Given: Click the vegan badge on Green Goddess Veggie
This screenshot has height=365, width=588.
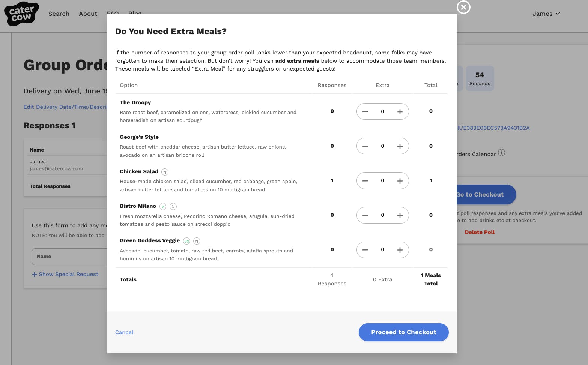Looking at the screenshot, I should [x=186, y=241].
